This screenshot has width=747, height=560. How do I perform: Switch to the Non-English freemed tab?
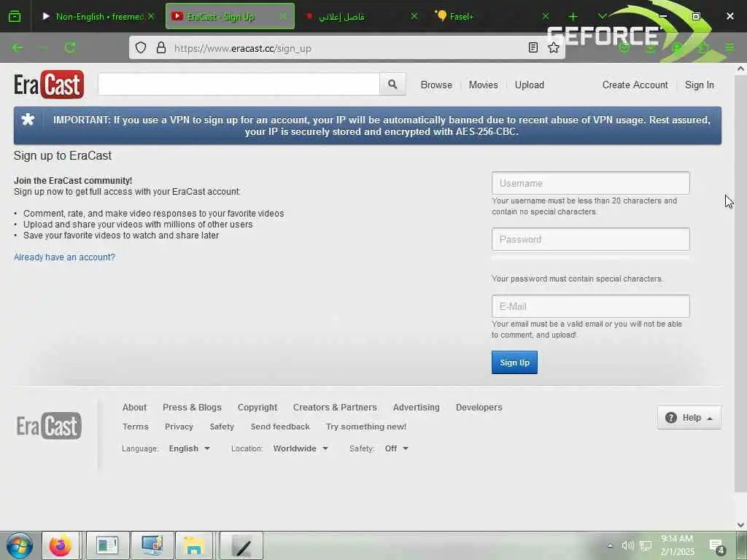[x=98, y=16]
